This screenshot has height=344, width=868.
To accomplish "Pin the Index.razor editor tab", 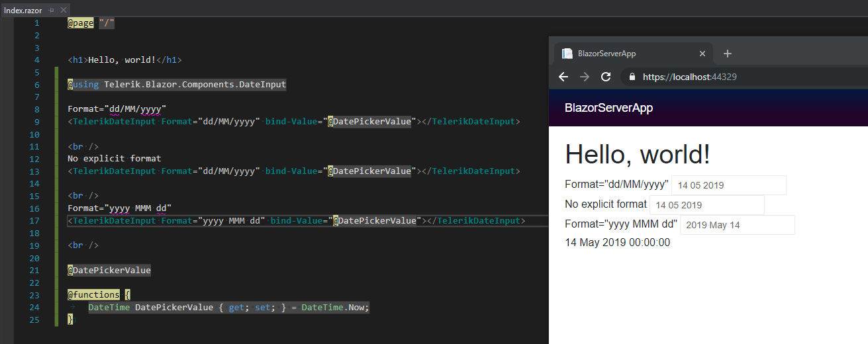I will click(52, 11).
